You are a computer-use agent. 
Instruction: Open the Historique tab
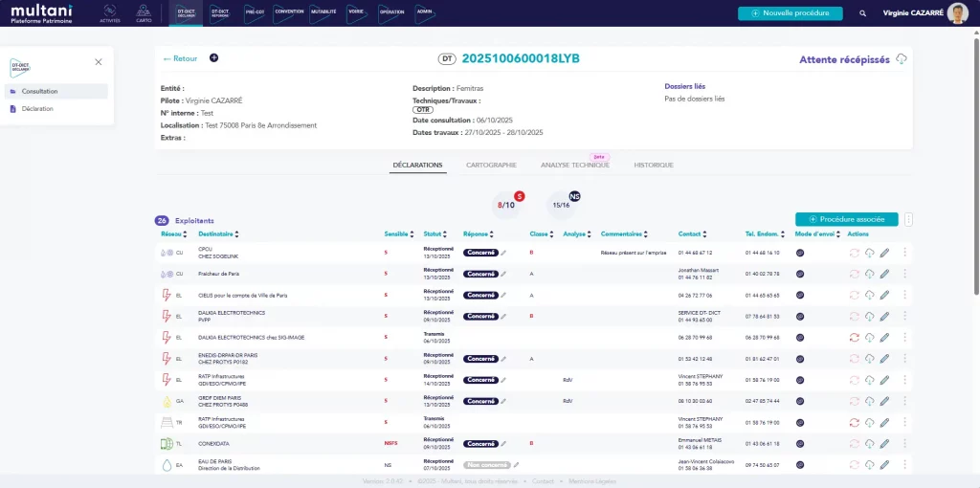[x=654, y=165]
